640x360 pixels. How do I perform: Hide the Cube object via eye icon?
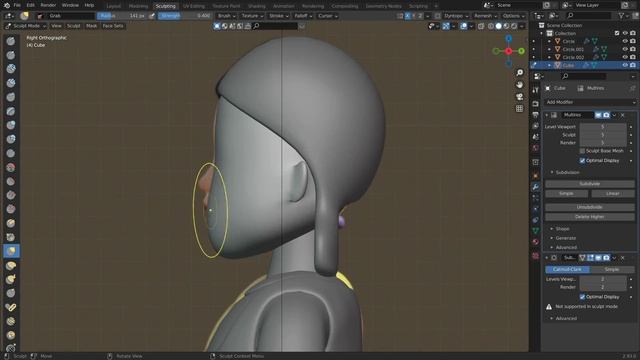pyautogui.click(x=625, y=65)
